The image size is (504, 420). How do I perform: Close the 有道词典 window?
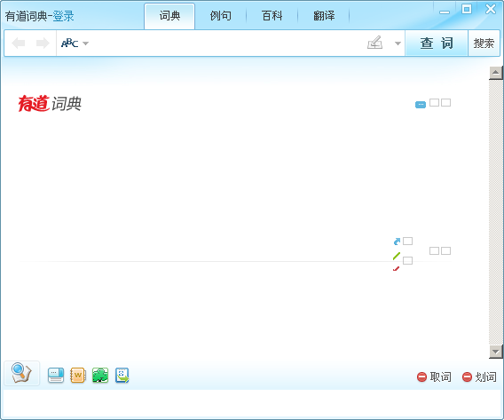491,9
